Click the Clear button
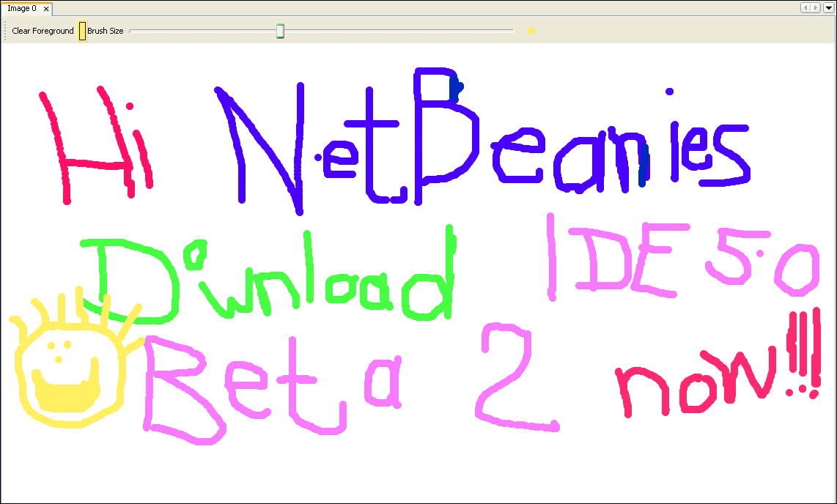Screen dimensions: 837x504 tap(21, 31)
